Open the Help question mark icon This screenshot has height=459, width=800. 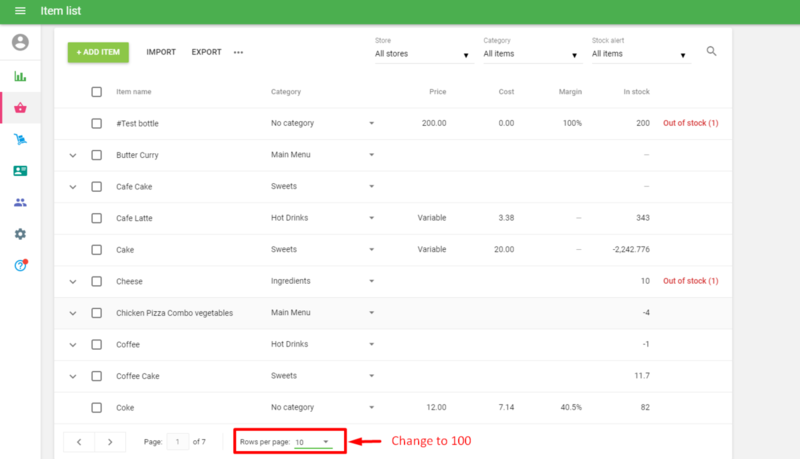[20, 265]
